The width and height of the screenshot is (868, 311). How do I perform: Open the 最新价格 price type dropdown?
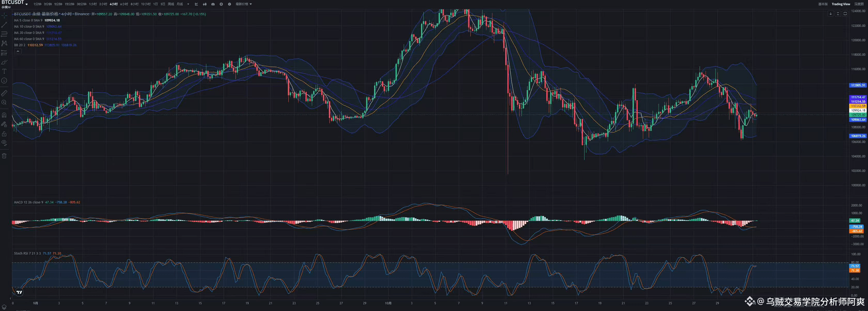click(x=244, y=4)
